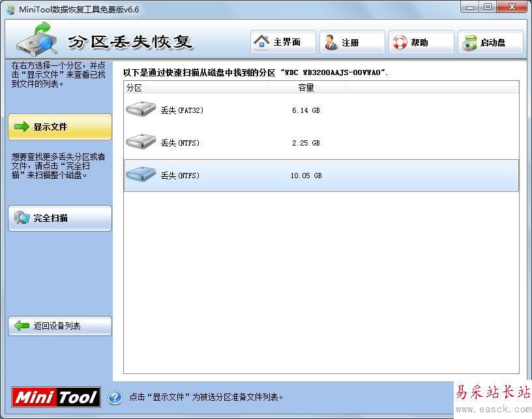Viewport: 532px width, 419px height.
Task: Select 丢失(FAT32) partition label
Action: [x=182, y=110]
